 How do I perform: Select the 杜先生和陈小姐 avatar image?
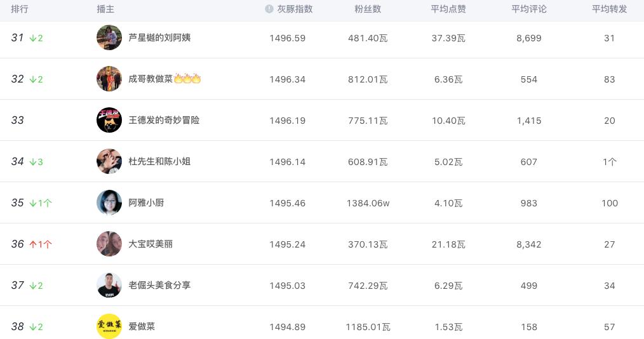pos(109,161)
